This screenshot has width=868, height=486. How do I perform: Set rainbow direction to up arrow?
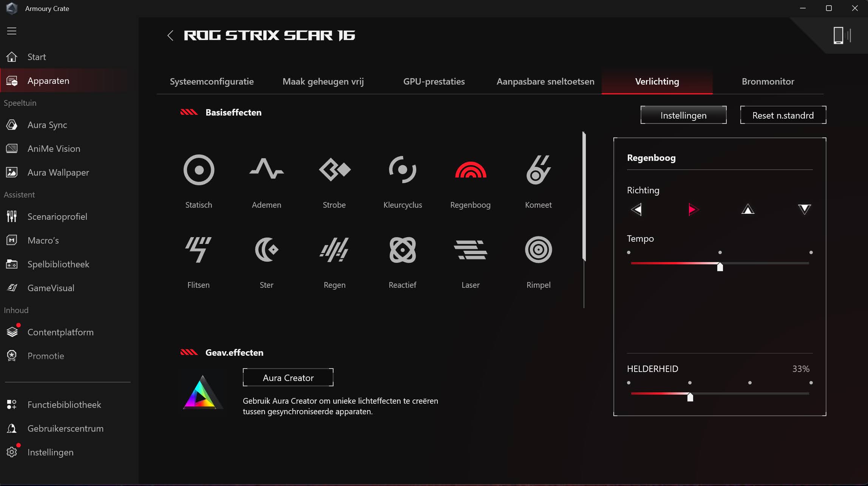[748, 209]
